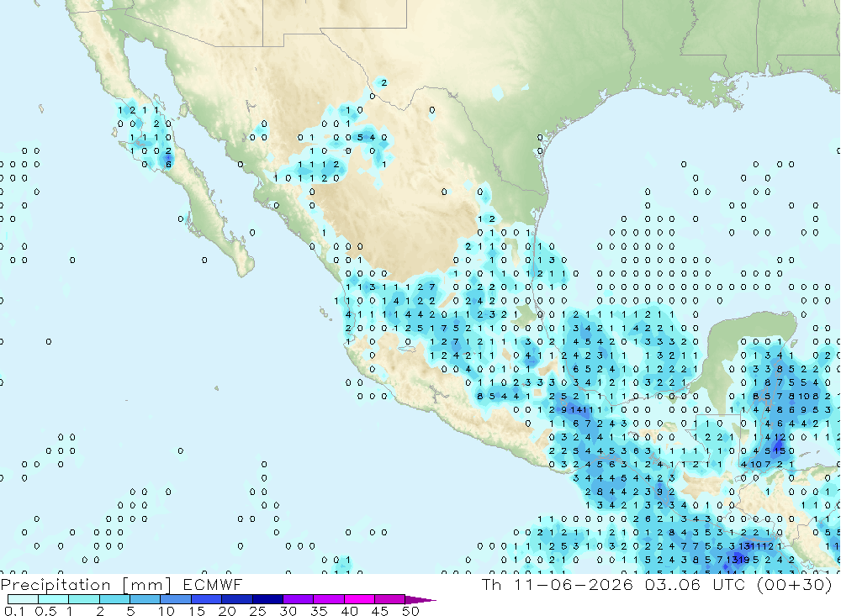Click the map value "14" in southern Mexico
This screenshot has height=616, width=841.
point(576,409)
